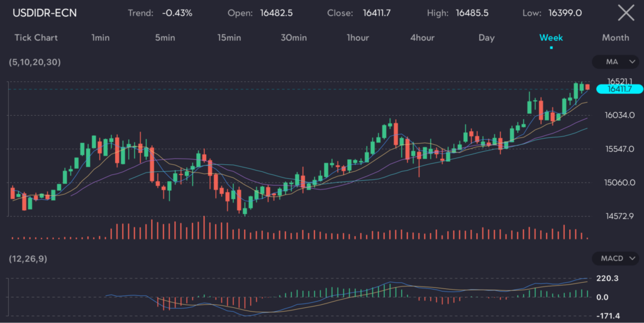Choose the 15min timeframe tab
The width and height of the screenshot is (644, 323).
tap(230, 38)
